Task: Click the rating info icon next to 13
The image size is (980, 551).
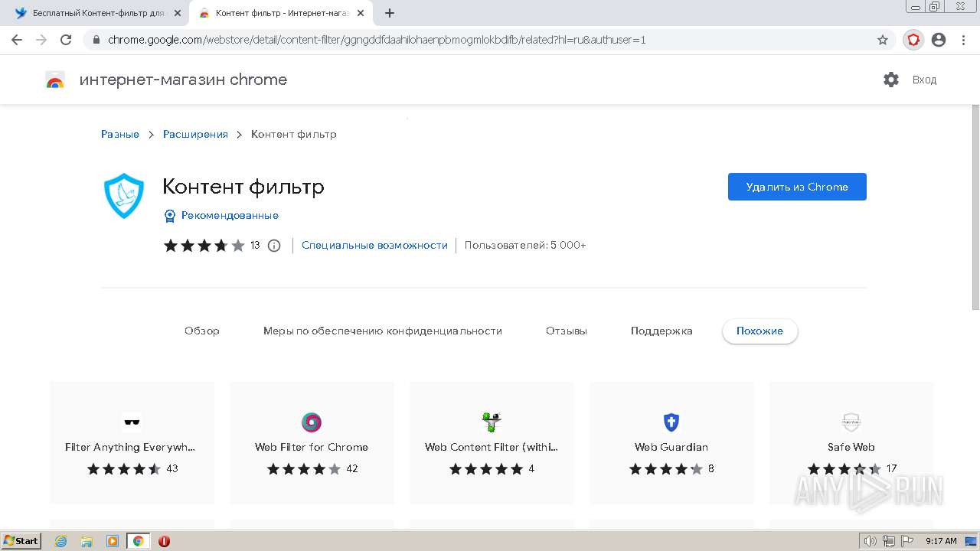Action: pos(274,246)
